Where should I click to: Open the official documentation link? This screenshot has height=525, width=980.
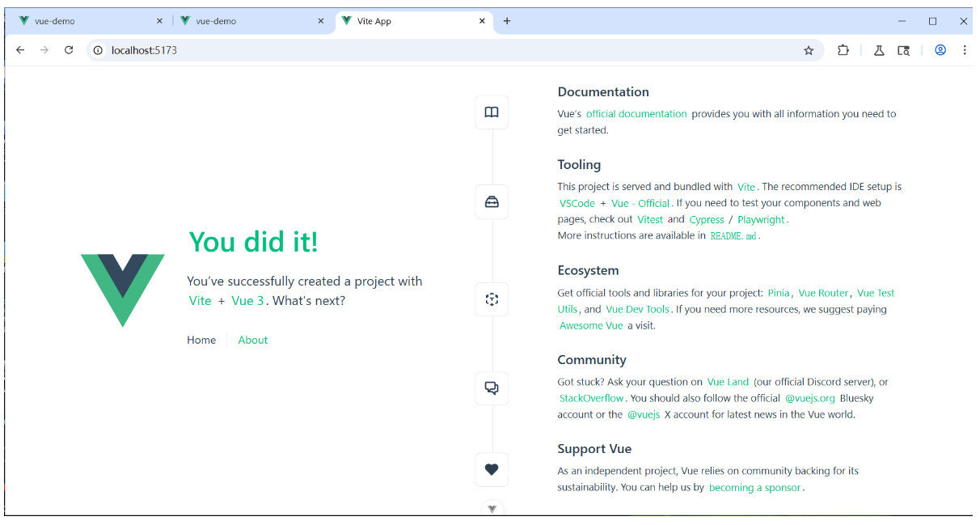coord(636,114)
